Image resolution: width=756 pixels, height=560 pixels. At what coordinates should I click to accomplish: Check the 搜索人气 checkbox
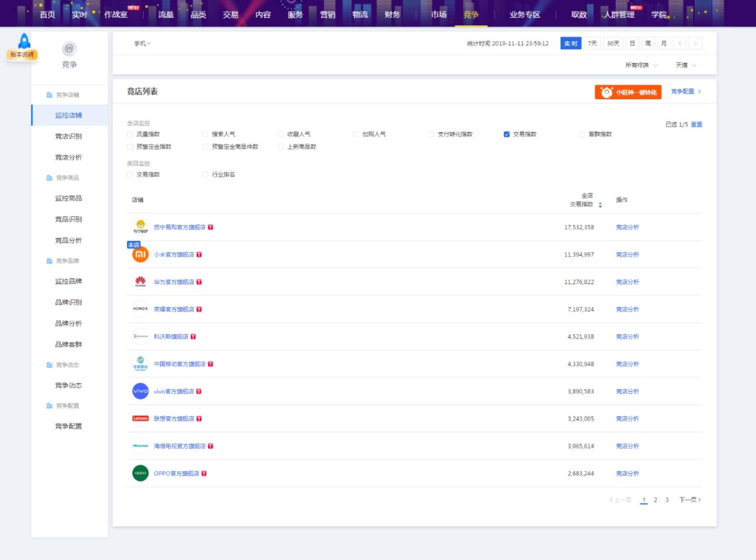point(205,134)
